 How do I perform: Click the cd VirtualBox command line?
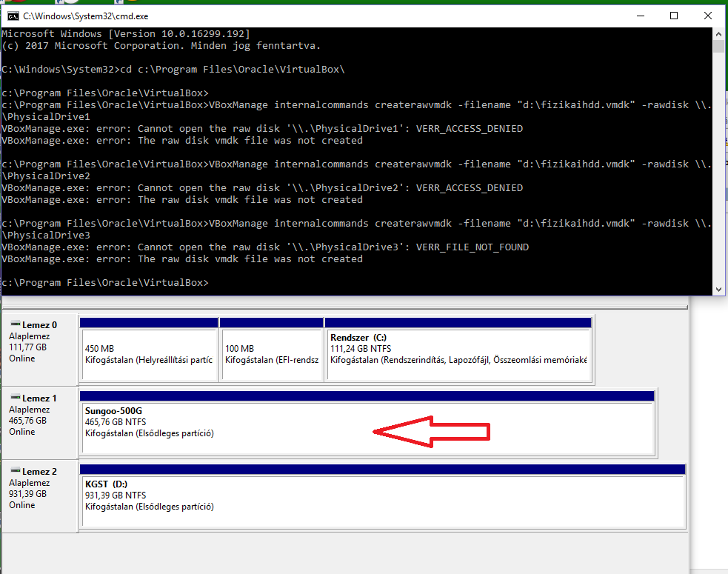click(173, 70)
